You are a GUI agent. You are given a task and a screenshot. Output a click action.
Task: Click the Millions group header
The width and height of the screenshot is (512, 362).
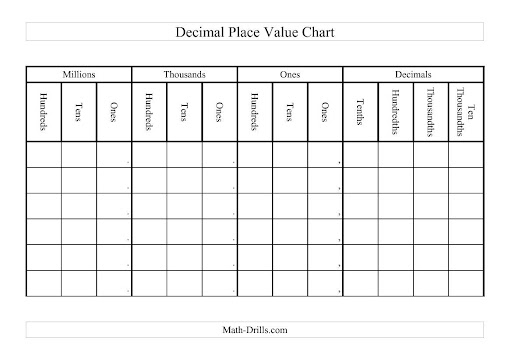pyautogui.click(x=79, y=74)
